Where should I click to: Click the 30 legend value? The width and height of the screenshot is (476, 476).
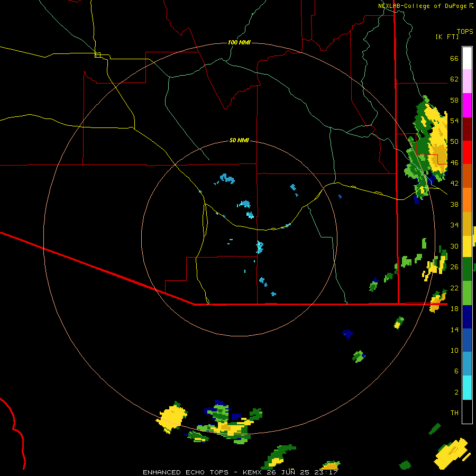pyautogui.click(x=454, y=246)
